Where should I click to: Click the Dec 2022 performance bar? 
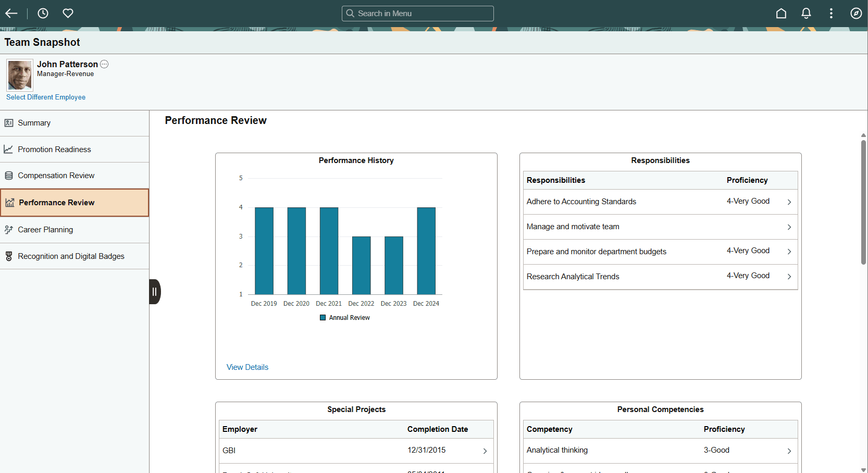pos(362,266)
